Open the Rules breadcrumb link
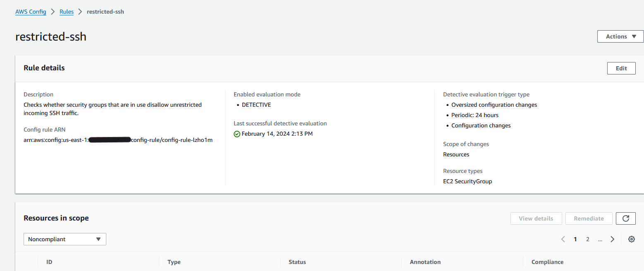644x271 pixels. pyautogui.click(x=67, y=12)
